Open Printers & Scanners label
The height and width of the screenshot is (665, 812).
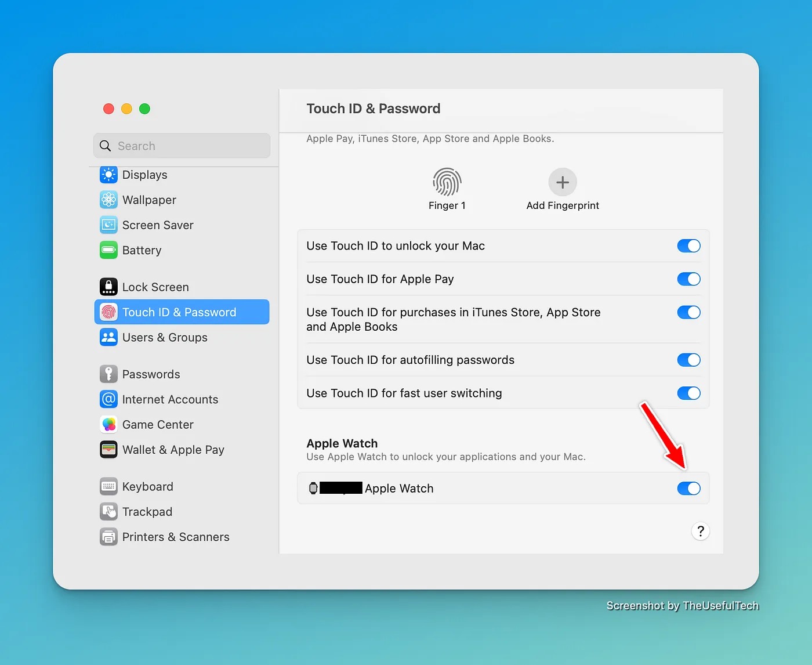tap(176, 537)
